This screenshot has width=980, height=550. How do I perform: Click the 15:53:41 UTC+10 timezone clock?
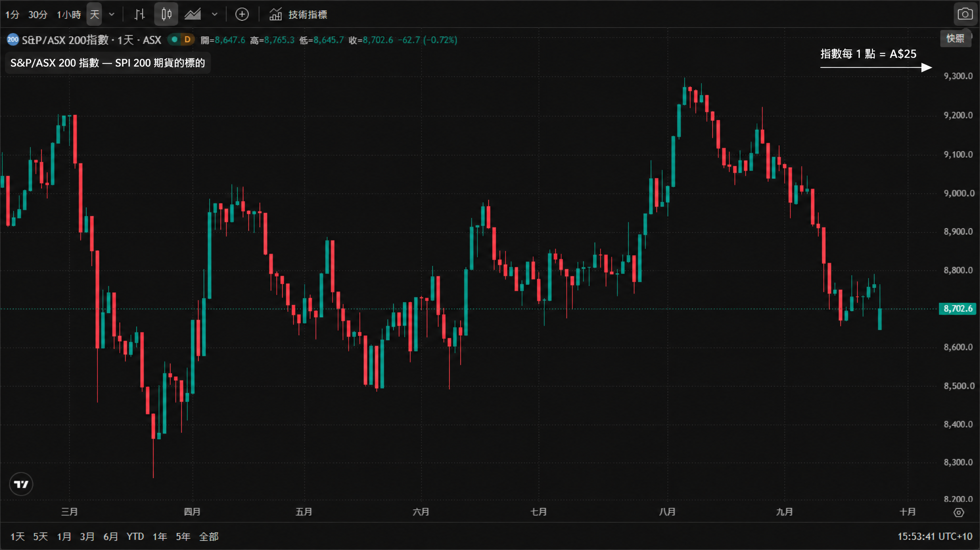(x=935, y=537)
